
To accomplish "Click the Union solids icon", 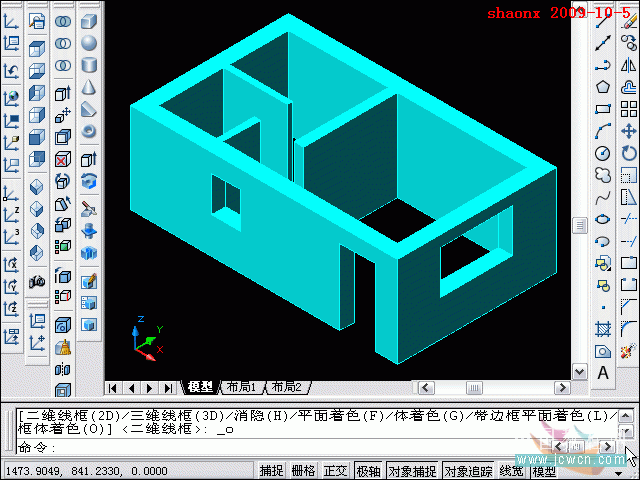I will point(63,21).
